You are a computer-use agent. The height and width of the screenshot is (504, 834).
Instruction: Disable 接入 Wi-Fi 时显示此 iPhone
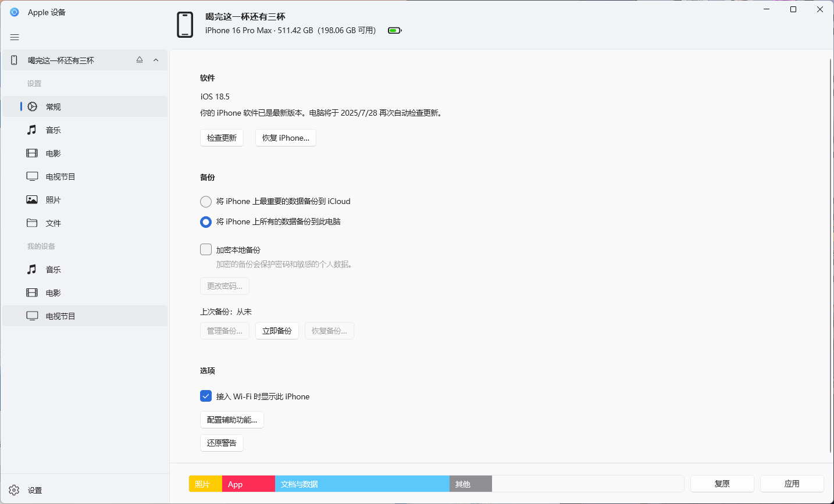[x=205, y=396]
